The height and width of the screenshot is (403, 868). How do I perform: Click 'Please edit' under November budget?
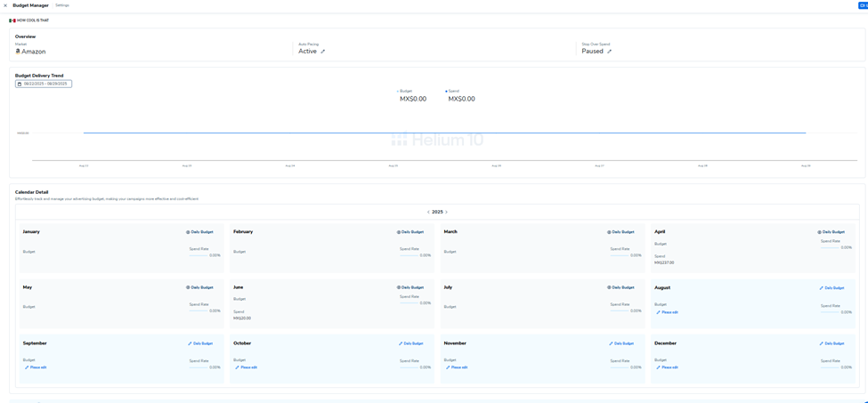[457, 367]
